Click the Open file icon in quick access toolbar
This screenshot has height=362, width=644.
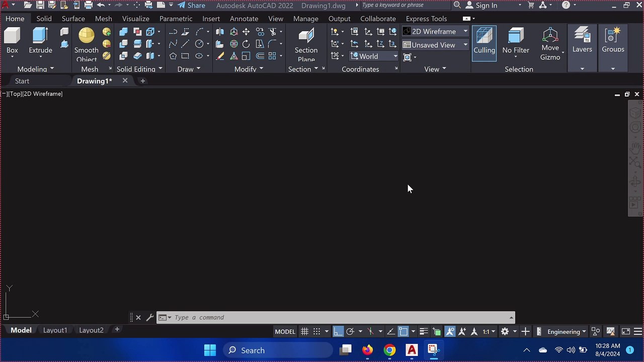pos(28,5)
